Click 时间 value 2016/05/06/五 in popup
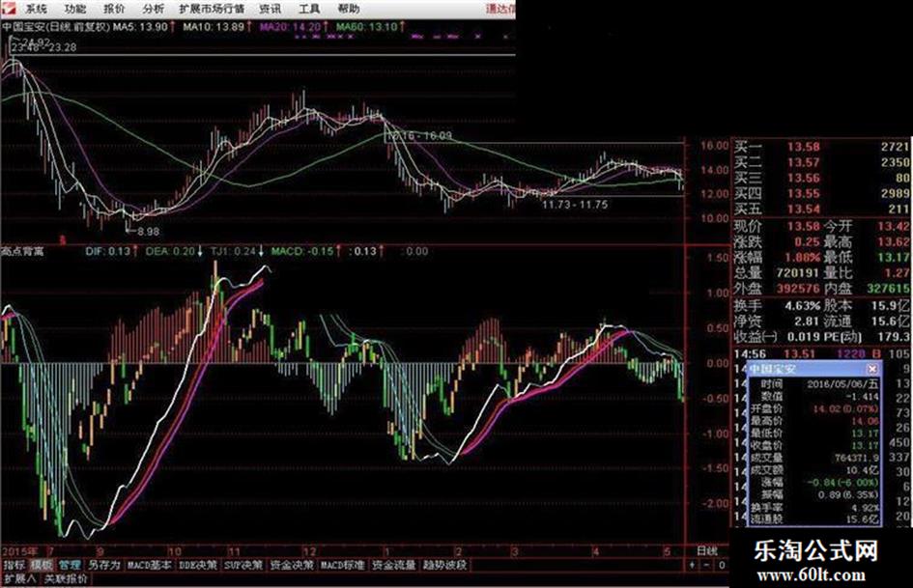The image size is (913, 588). click(x=842, y=384)
